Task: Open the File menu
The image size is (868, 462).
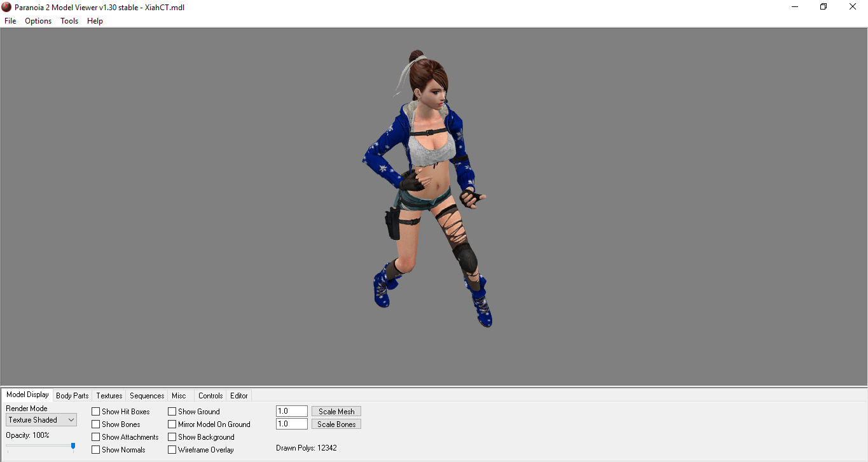Action: pyautogui.click(x=10, y=21)
